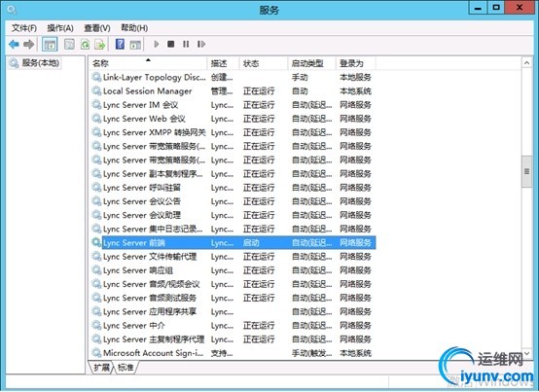Sort by the 状态 column header

pos(264,63)
